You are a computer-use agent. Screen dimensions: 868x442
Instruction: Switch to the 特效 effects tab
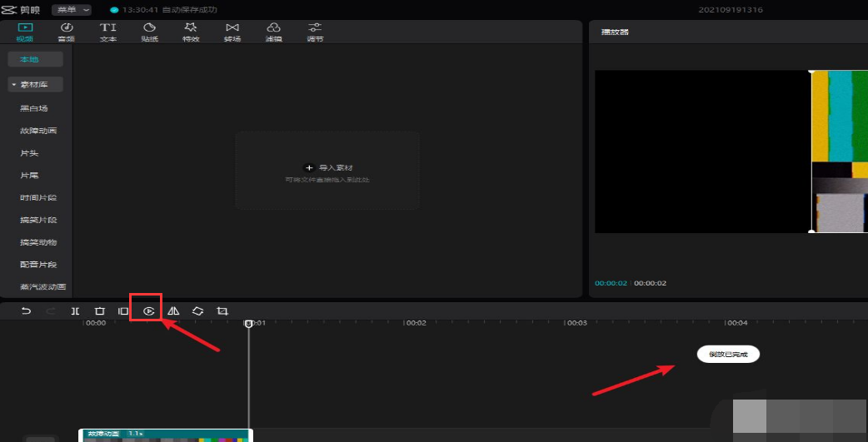[190, 32]
